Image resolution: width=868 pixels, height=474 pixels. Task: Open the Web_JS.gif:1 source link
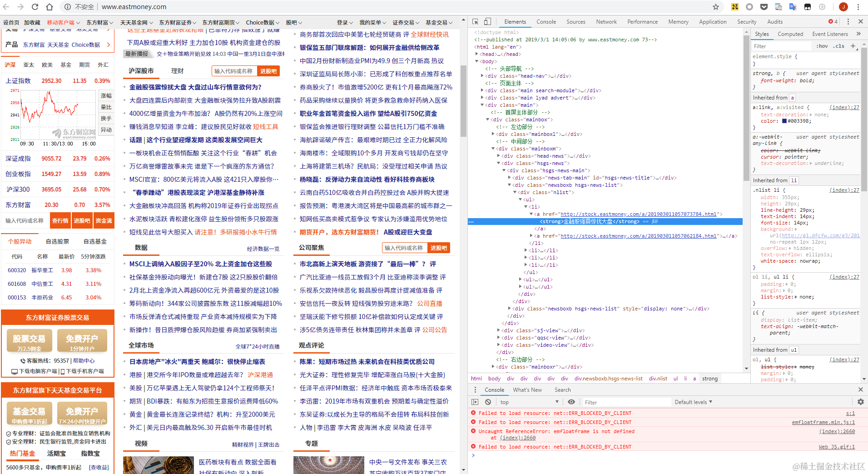837,447
